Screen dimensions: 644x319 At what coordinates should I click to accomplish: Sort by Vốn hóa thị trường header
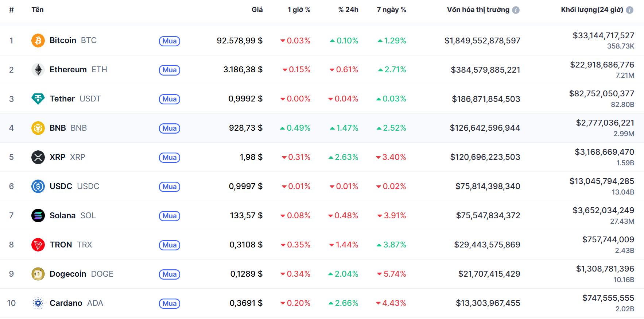tap(478, 10)
